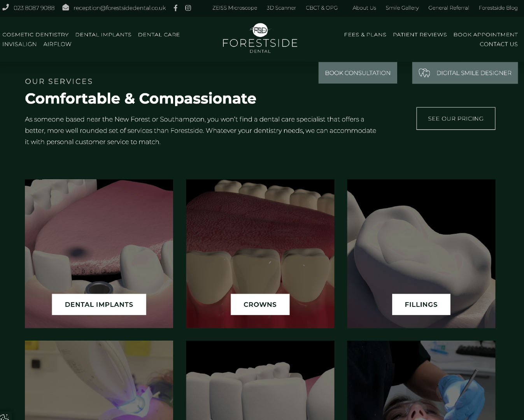Click the email envelope icon
This screenshot has width=524, height=420.
tap(66, 7)
